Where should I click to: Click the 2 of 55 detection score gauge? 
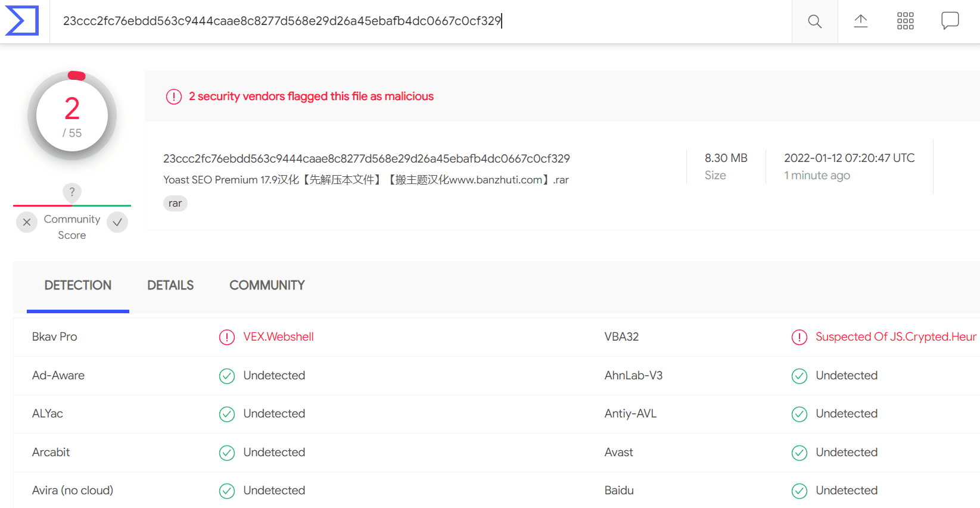click(72, 116)
